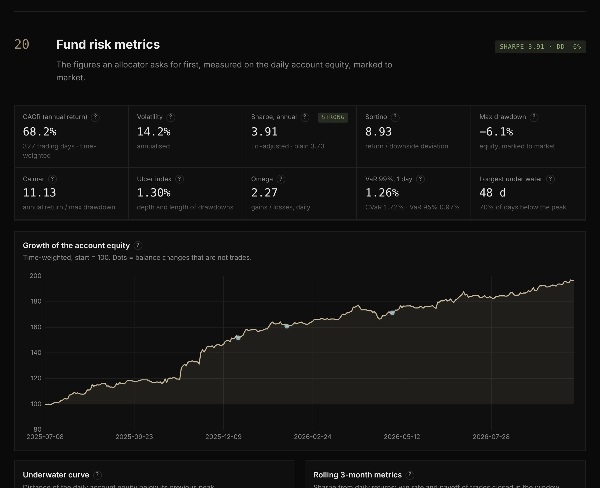
Task: Click the Longest under water value 48 d
Action: tap(492, 193)
